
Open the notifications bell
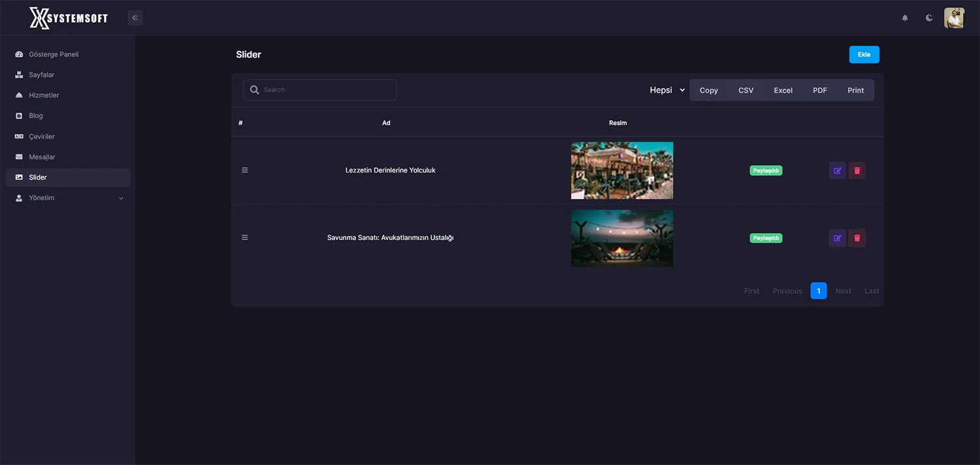905,18
